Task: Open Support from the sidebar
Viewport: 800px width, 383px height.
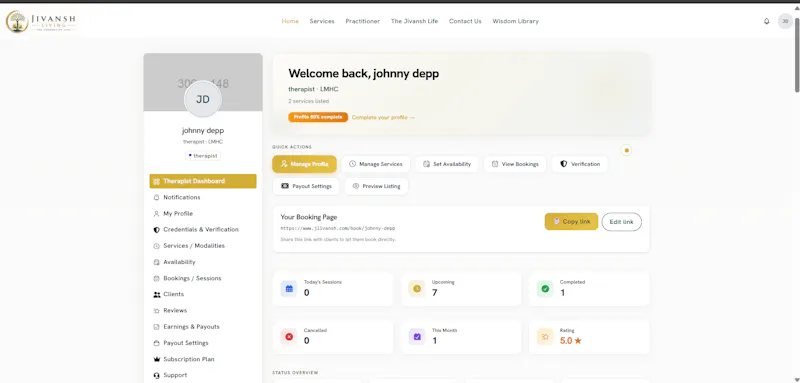Action: (203, 375)
